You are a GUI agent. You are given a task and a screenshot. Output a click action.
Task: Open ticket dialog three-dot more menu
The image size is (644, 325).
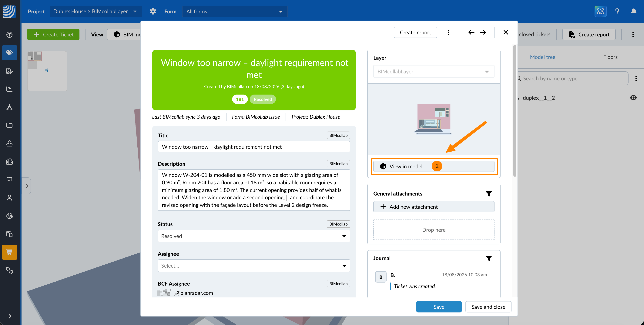coord(448,32)
